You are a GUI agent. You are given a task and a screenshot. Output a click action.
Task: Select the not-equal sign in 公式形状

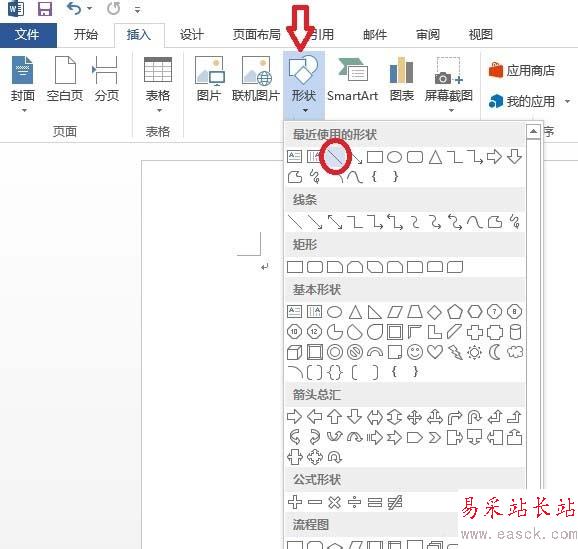(x=395, y=502)
